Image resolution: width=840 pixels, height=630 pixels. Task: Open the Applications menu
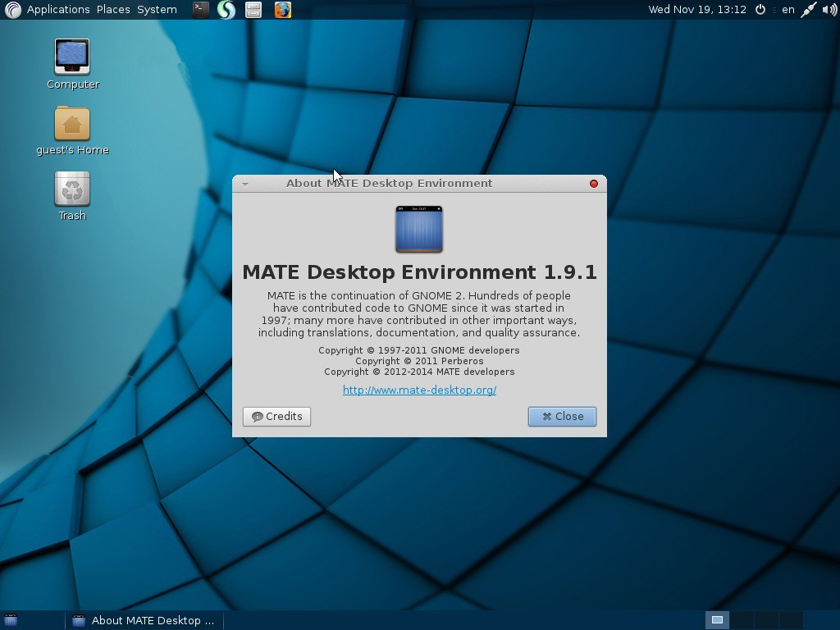[x=58, y=10]
